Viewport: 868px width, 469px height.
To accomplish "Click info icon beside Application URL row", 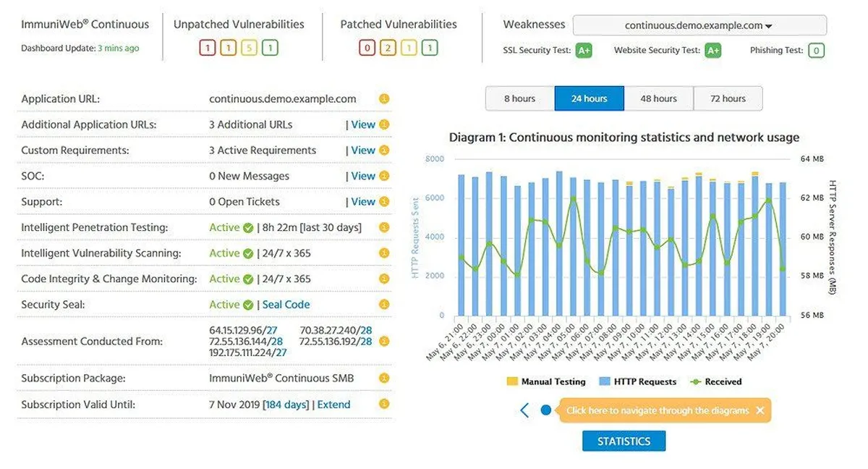I will (x=384, y=99).
